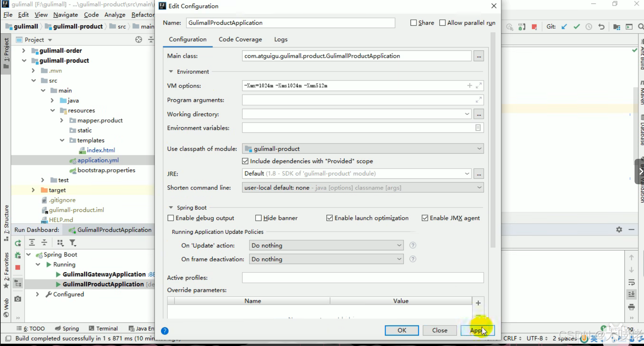The height and width of the screenshot is (346, 644).
Task: Click the help question mark icon in dialog
Action: tap(165, 331)
